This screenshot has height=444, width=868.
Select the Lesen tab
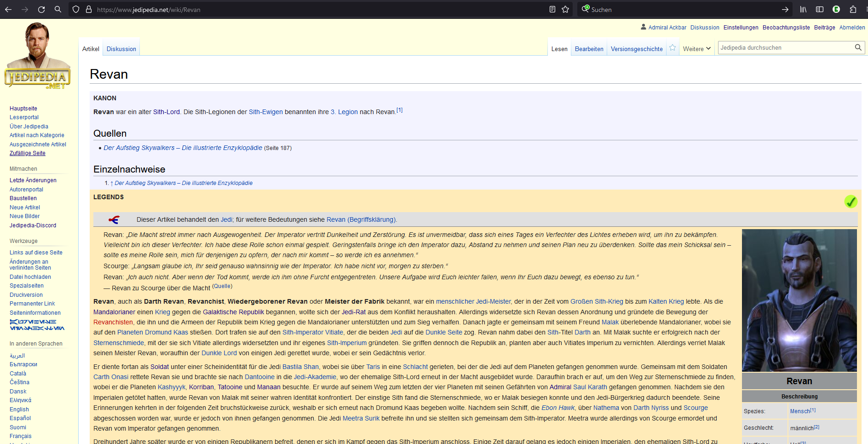click(x=559, y=49)
